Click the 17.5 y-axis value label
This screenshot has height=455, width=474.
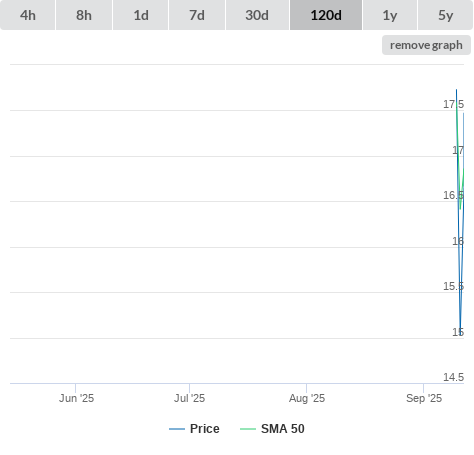453,104
